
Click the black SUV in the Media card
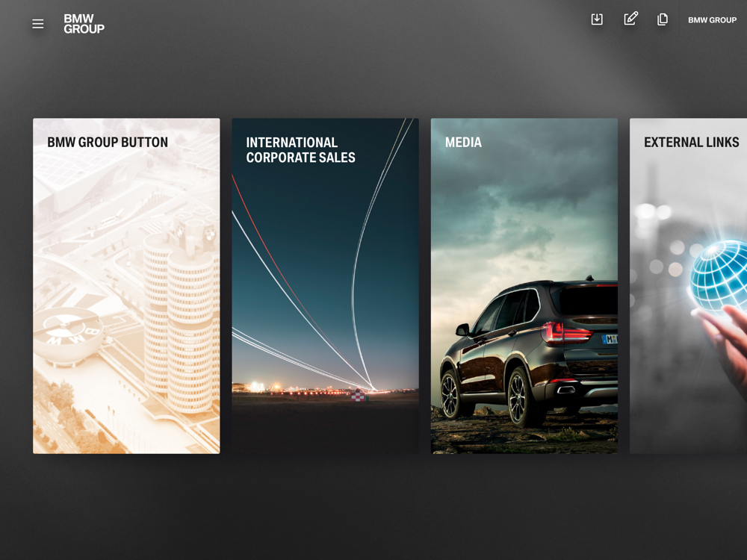(523, 351)
